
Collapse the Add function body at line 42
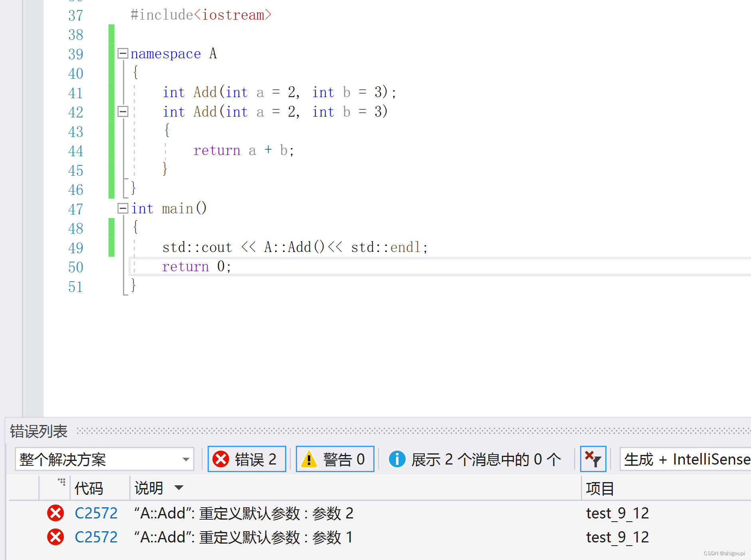coord(123,112)
